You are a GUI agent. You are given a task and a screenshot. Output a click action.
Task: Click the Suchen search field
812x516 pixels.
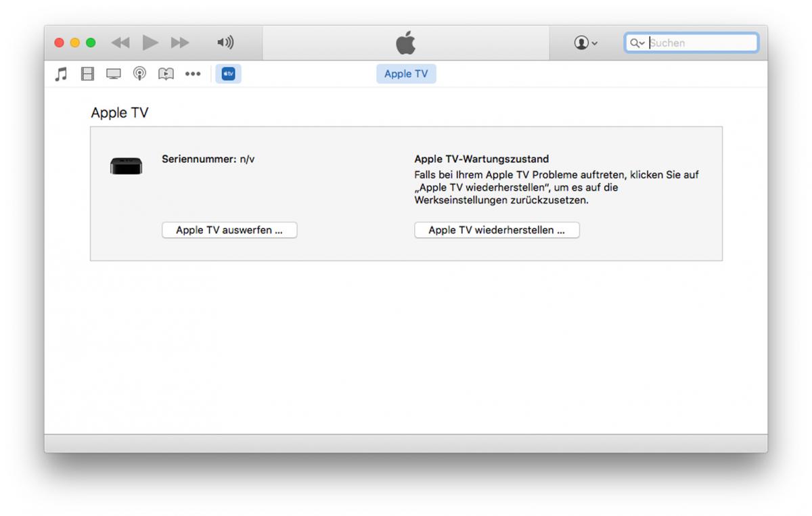(x=692, y=43)
